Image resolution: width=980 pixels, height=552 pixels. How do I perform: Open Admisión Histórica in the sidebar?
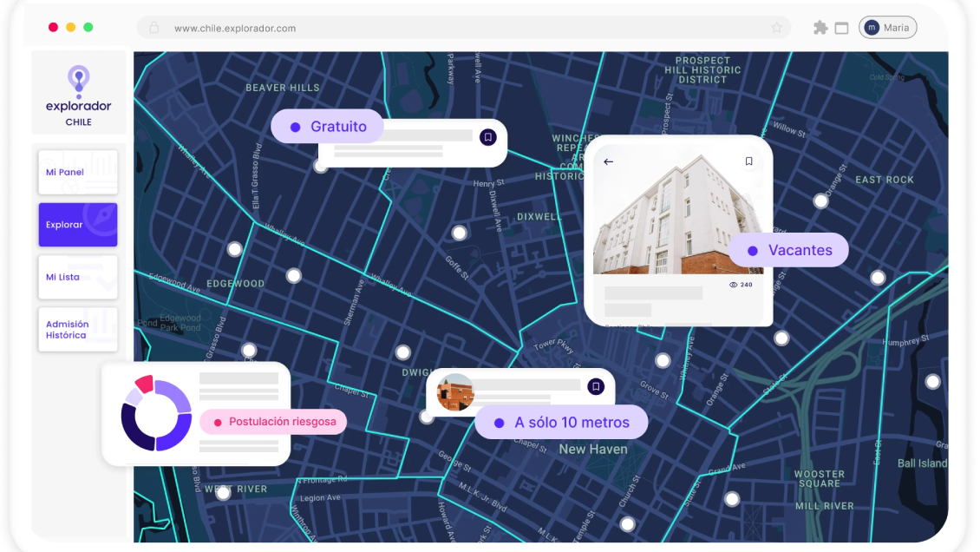(x=77, y=329)
